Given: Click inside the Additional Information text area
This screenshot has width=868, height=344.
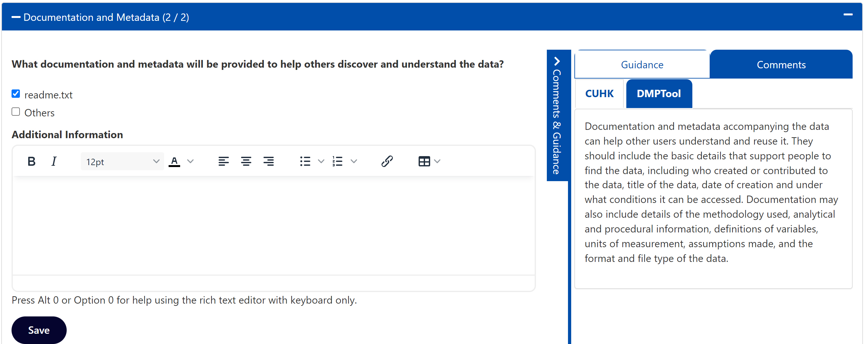Looking at the screenshot, I should tap(273, 226).
